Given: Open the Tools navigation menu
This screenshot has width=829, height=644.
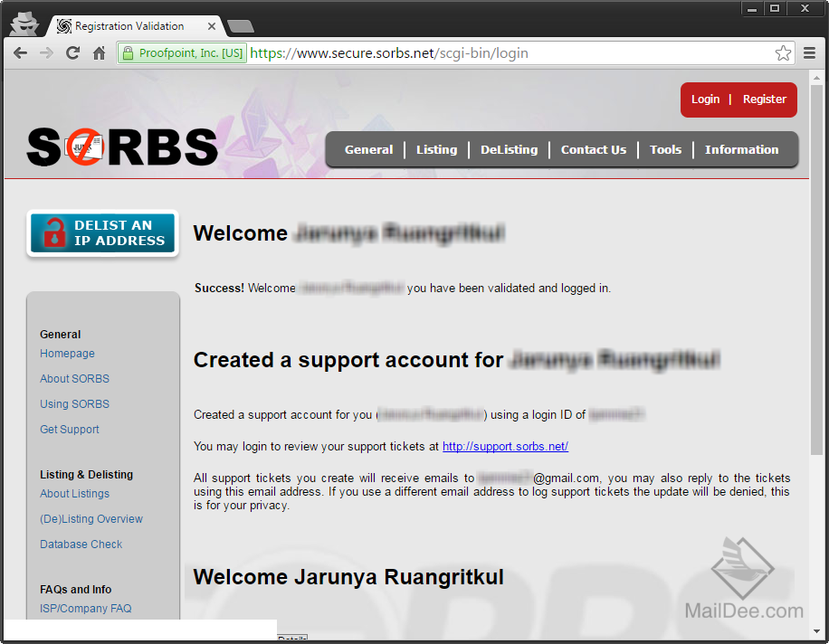Looking at the screenshot, I should tap(665, 149).
